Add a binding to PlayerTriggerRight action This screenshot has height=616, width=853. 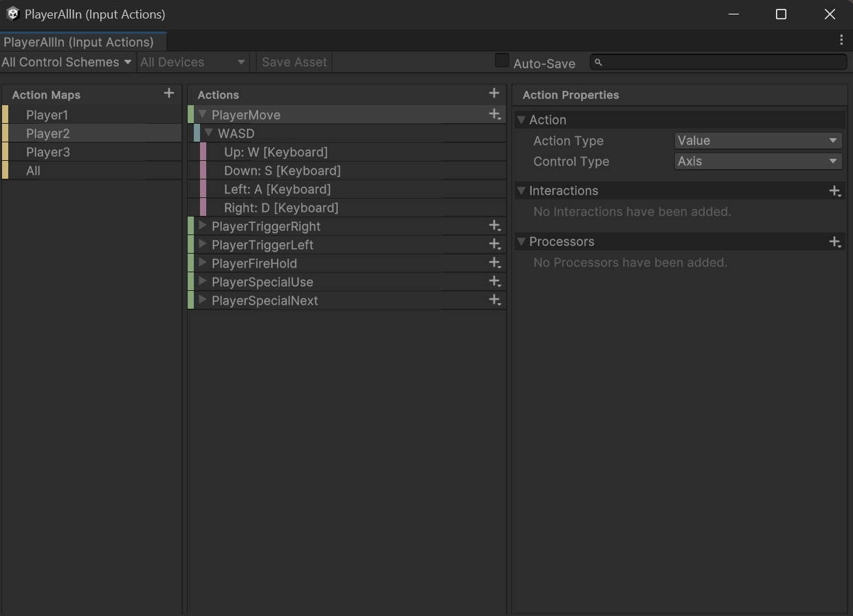pyautogui.click(x=494, y=225)
